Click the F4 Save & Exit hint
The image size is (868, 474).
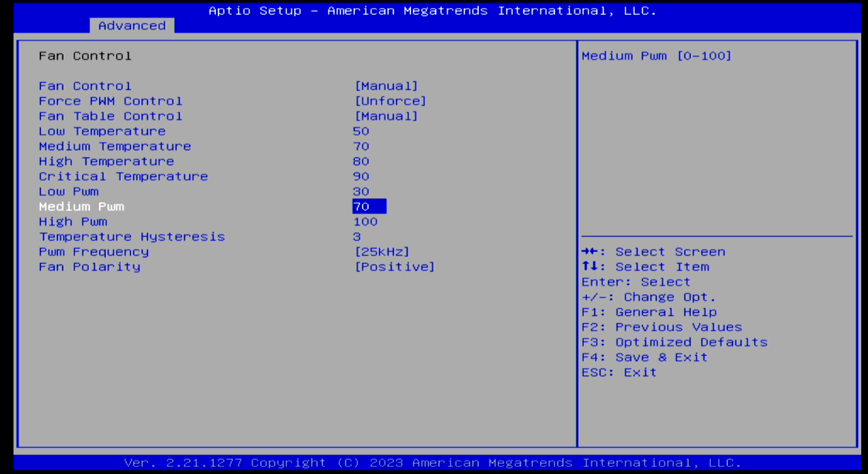pos(644,357)
